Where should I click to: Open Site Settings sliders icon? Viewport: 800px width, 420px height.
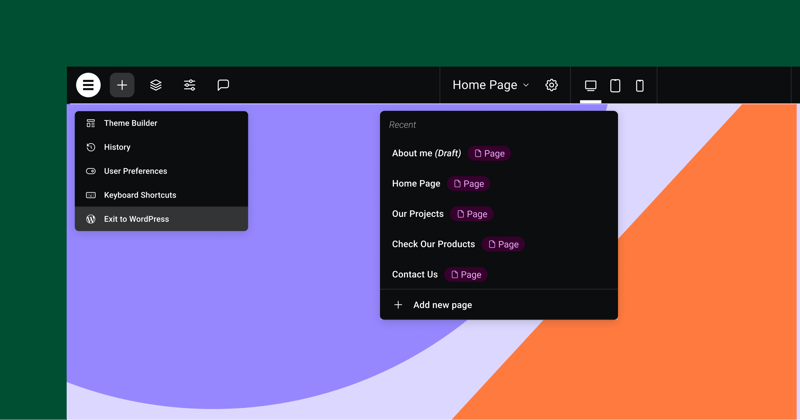coord(189,85)
